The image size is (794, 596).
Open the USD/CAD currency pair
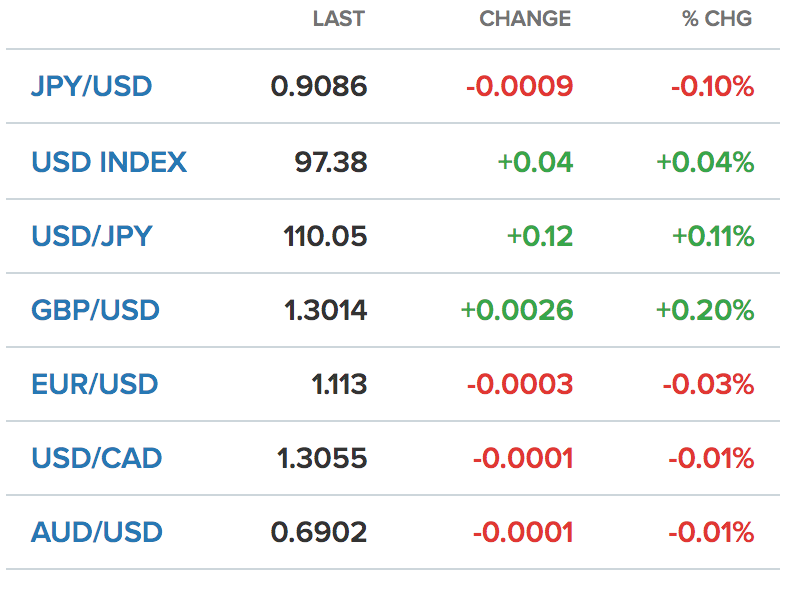[x=97, y=458]
